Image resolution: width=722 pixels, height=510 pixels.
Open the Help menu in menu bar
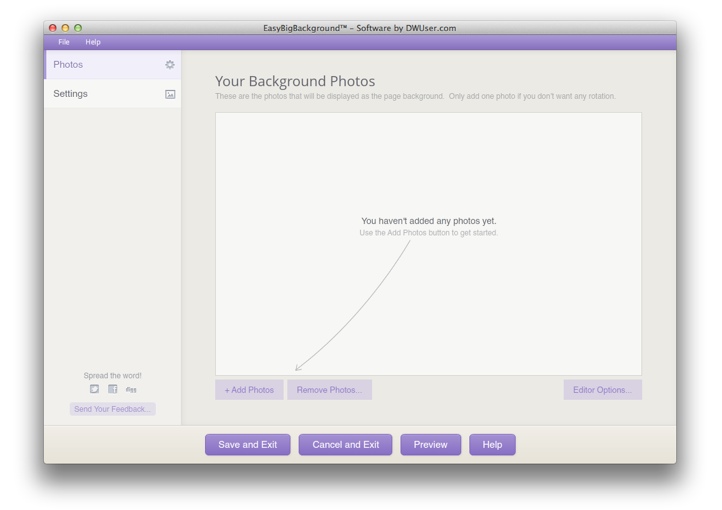(x=93, y=42)
